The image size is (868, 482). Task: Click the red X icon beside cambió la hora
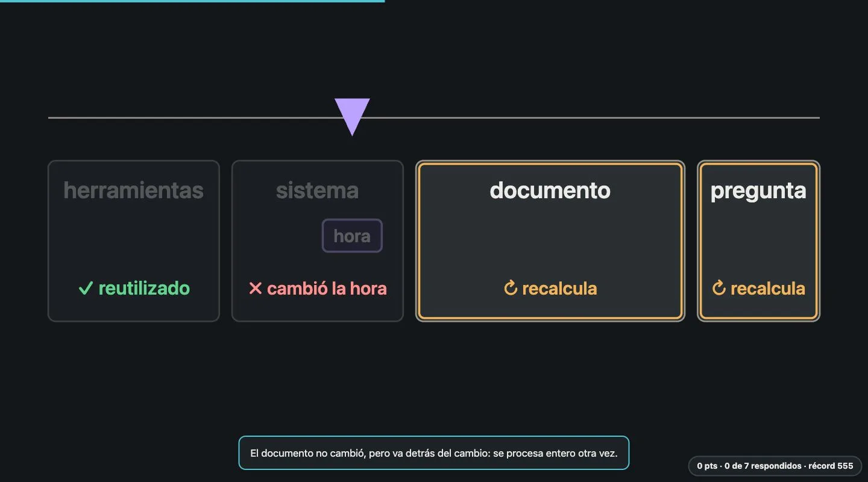(x=256, y=289)
